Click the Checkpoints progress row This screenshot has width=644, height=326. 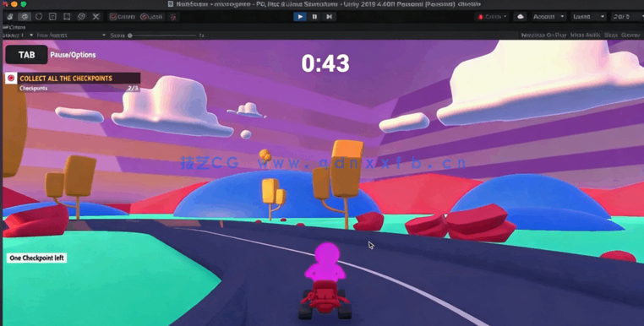pos(79,89)
